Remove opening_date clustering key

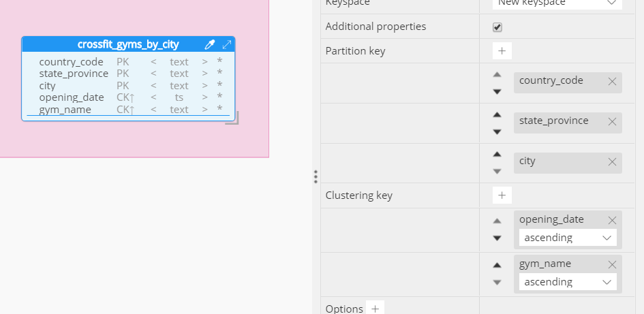[x=611, y=220]
